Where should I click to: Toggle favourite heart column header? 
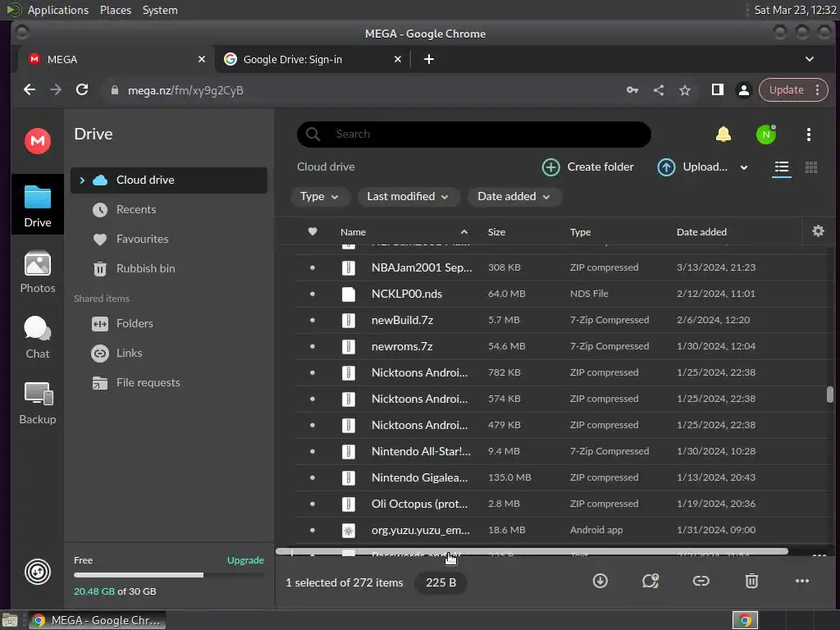[x=313, y=231]
